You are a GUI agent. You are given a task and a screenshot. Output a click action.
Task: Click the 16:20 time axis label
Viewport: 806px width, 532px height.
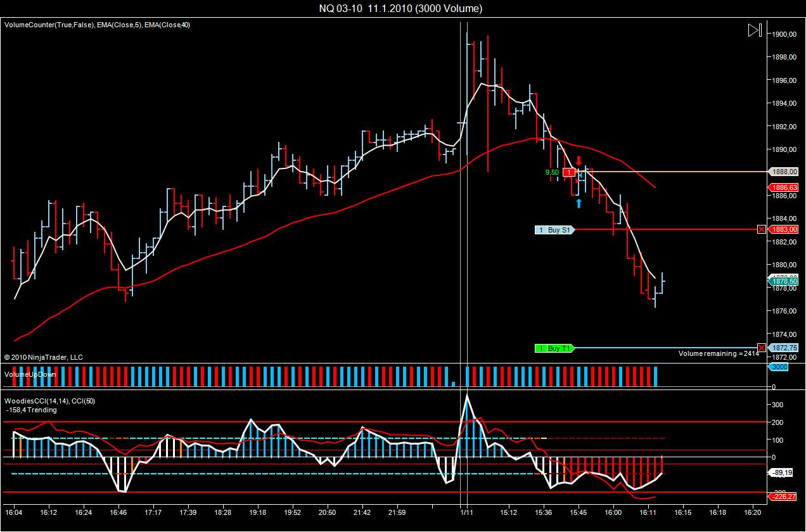(752, 512)
